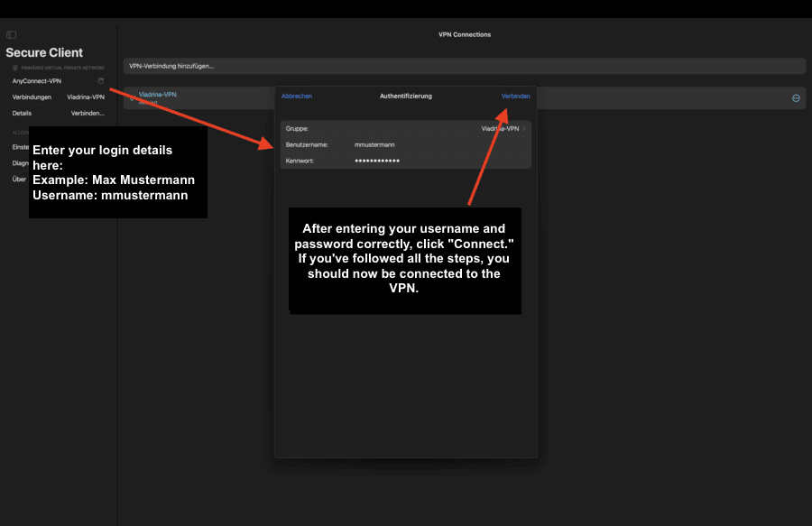
Task: Open the Über sidebar entry
Action: pos(19,180)
